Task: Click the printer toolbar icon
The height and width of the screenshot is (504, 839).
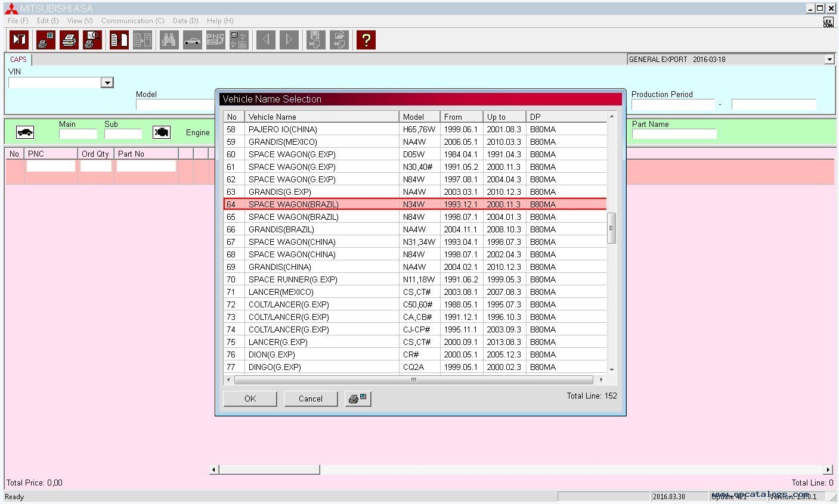Action: (x=69, y=40)
